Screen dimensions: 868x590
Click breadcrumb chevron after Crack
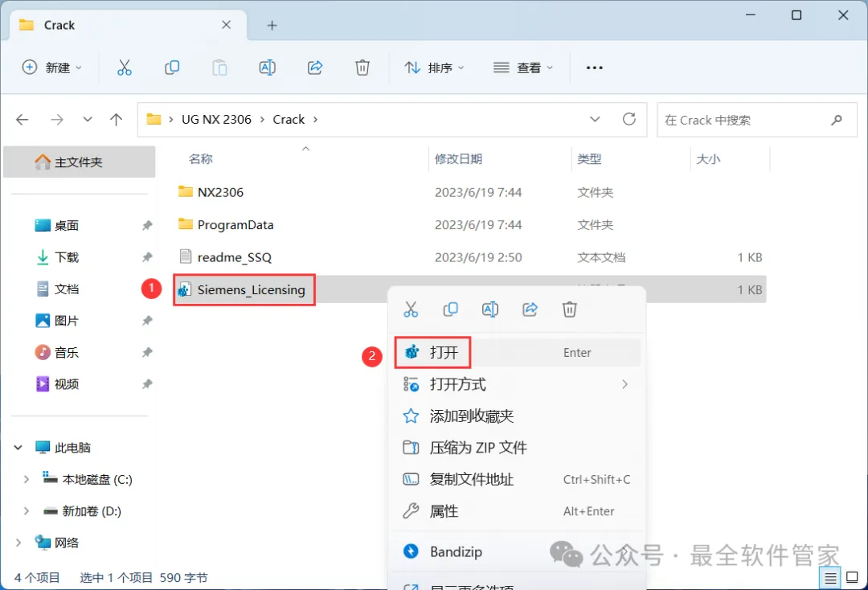316,120
